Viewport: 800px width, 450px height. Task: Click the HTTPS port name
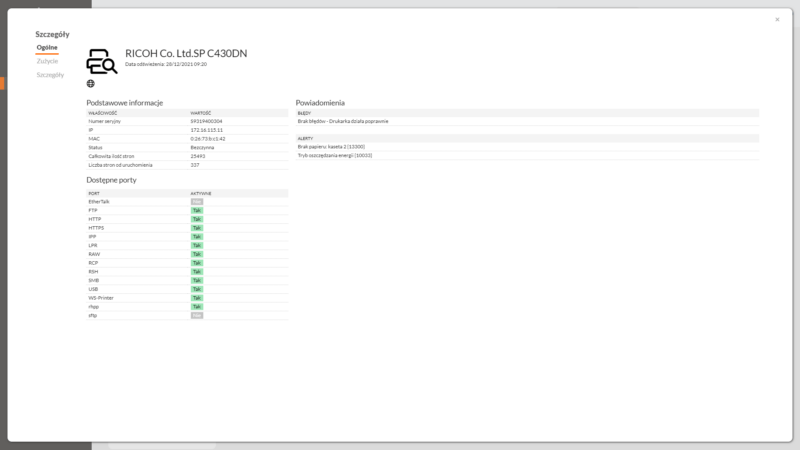96,228
